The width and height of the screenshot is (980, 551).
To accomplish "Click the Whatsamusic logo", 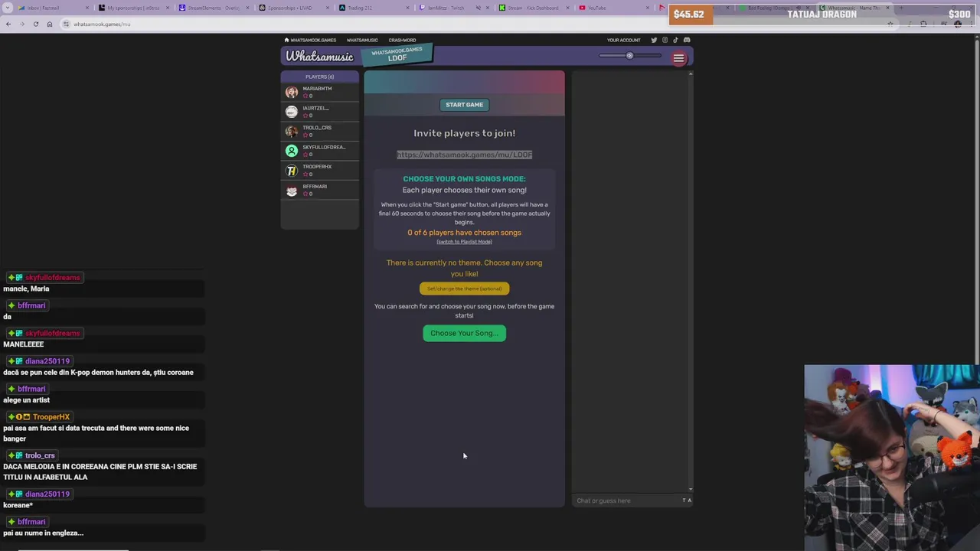I will (320, 57).
